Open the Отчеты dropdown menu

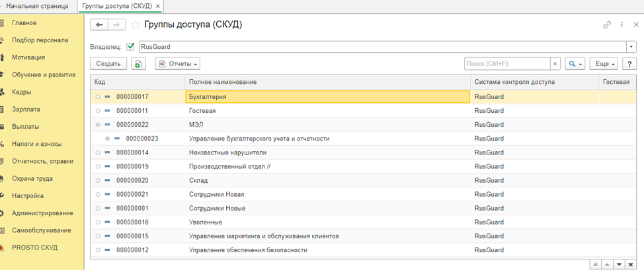[177, 63]
